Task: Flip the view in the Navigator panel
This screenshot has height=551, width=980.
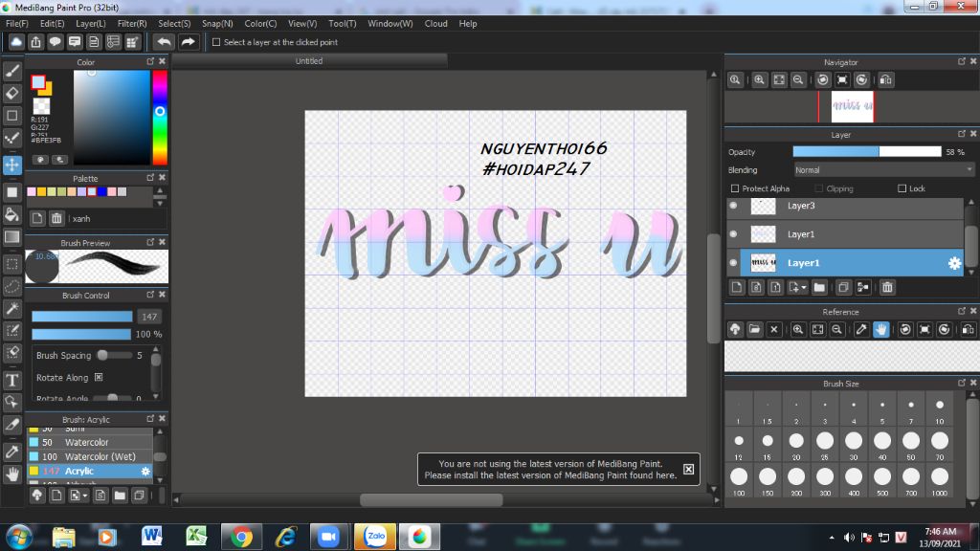Action: (885, 80)
